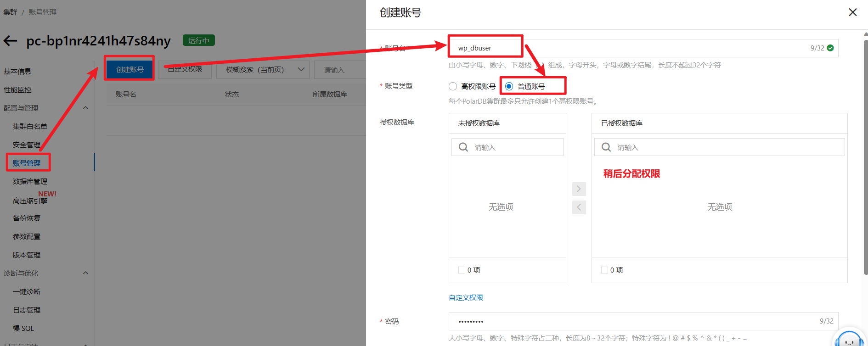This screenshot has height=346, width=868.
Task: Open 版本管理 menu item
Action: 27,255
